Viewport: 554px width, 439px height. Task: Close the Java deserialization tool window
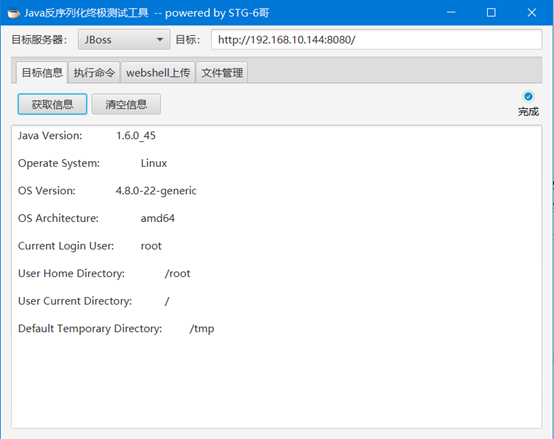(x=532, y=13)
